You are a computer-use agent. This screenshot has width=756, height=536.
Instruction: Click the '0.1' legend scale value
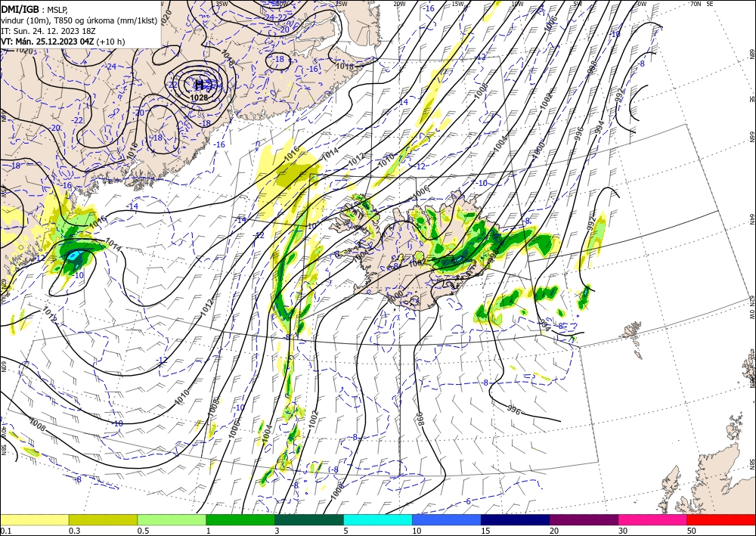click(5, 531)
